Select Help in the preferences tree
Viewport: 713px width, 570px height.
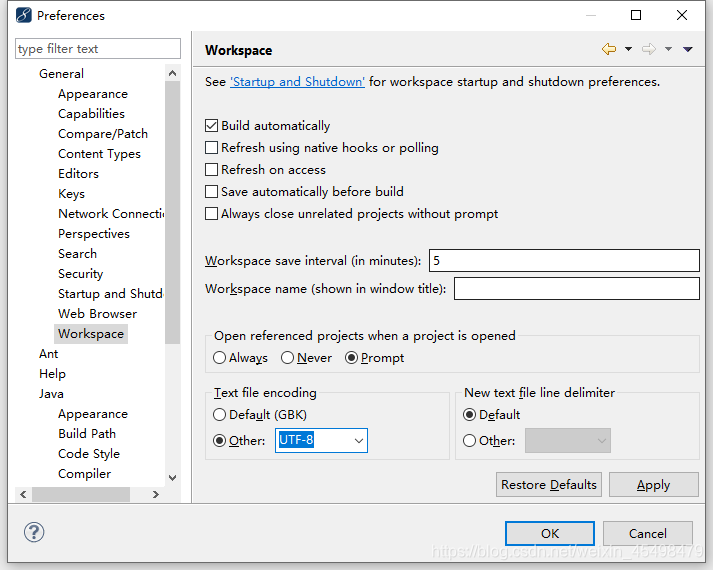pyautogui.click(x=52, y=374)
